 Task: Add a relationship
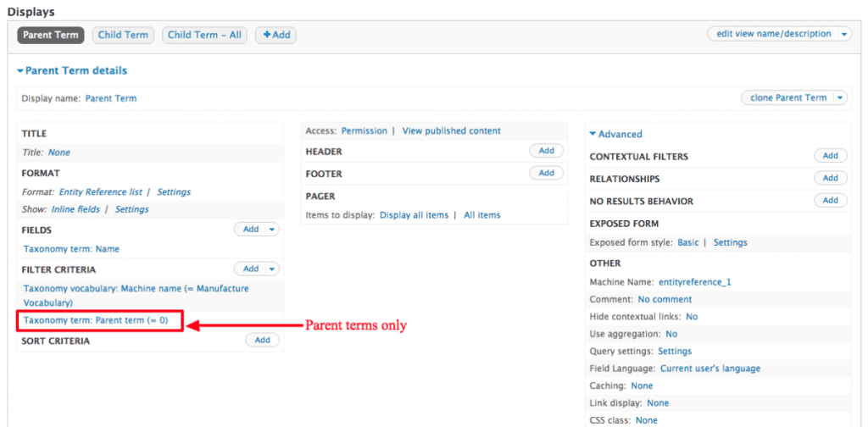pyautogui.click(x=830, y=178)
